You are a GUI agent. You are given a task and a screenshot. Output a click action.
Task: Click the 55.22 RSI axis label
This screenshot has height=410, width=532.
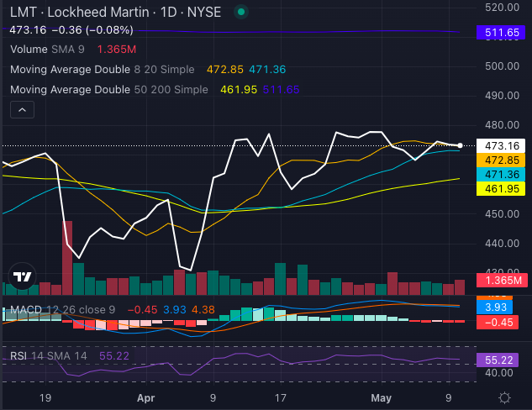pyautogui.click(x=498, y=360)
